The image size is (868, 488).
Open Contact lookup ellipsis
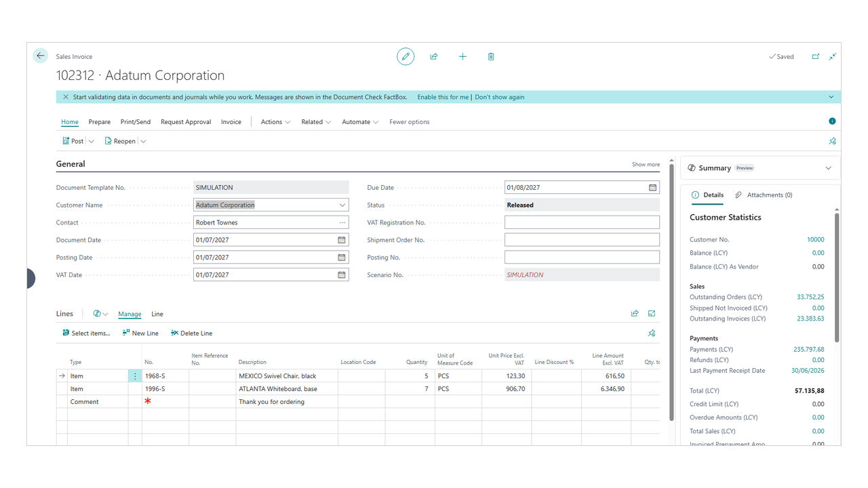tap(342, 222)
